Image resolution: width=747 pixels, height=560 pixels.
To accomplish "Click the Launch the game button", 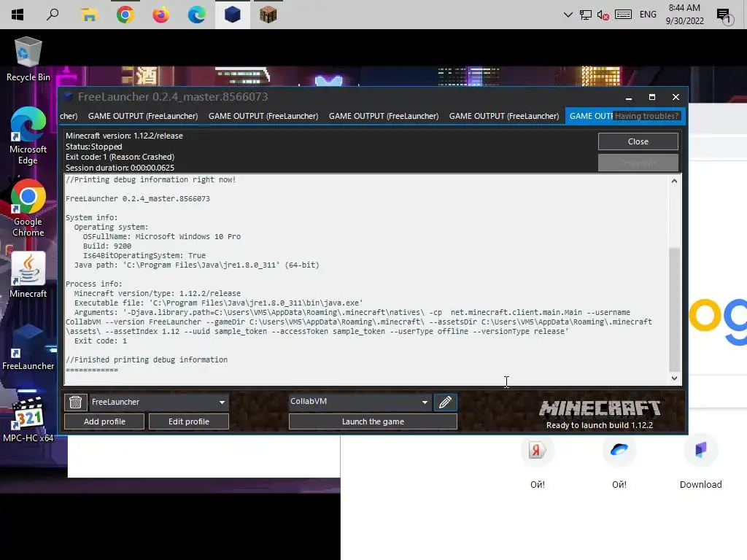I will [373, 421].
